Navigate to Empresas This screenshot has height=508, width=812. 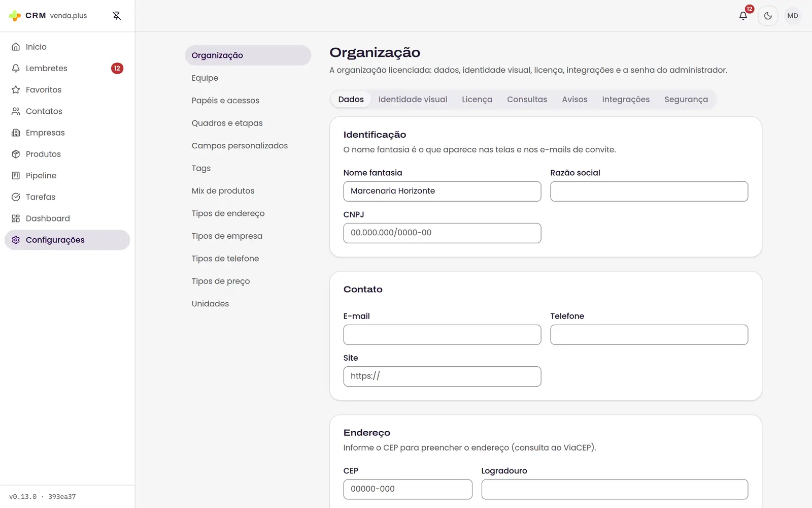67,133
